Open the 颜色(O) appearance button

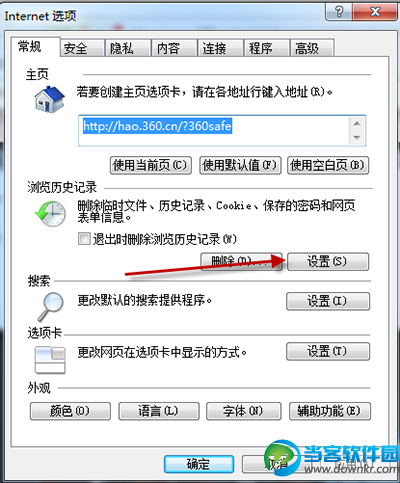coord(70,411)
